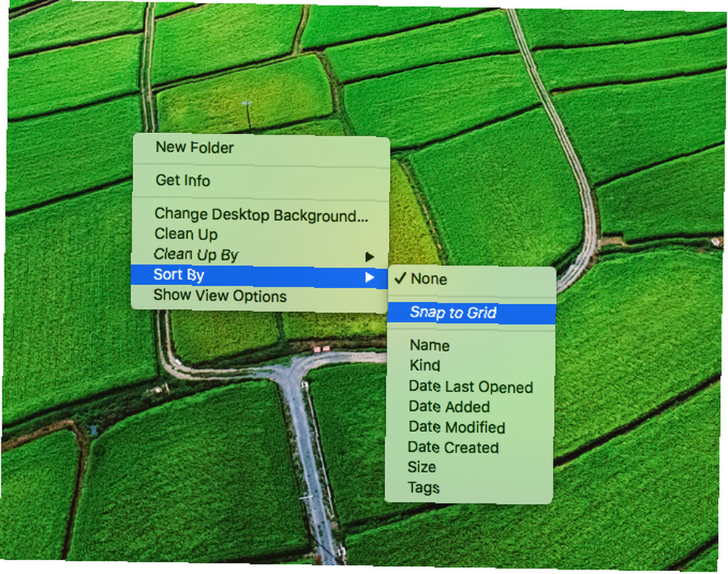
Task: Expand the Clean Up By submenu
Action: pyautogui.click(x=261, y=255)
